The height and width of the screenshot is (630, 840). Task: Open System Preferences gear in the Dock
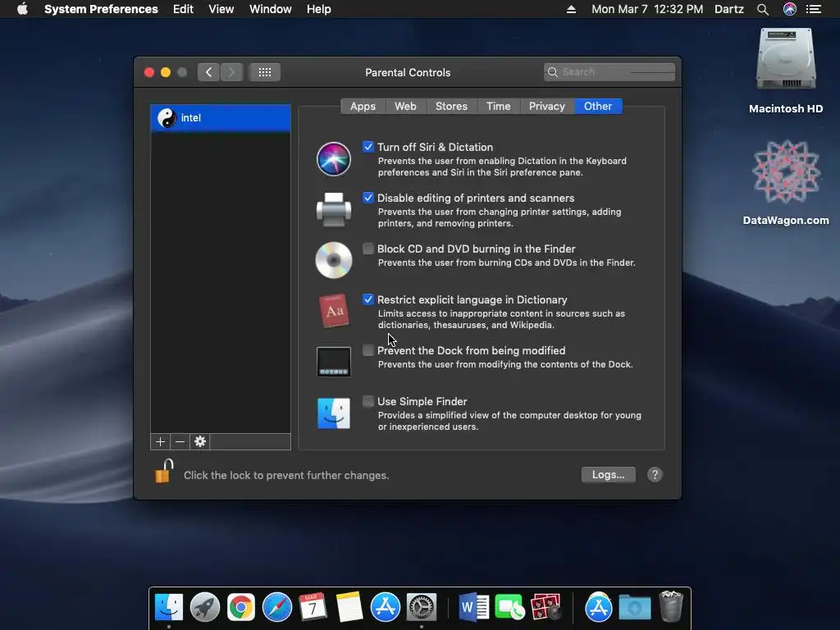(x=421, y=607)
